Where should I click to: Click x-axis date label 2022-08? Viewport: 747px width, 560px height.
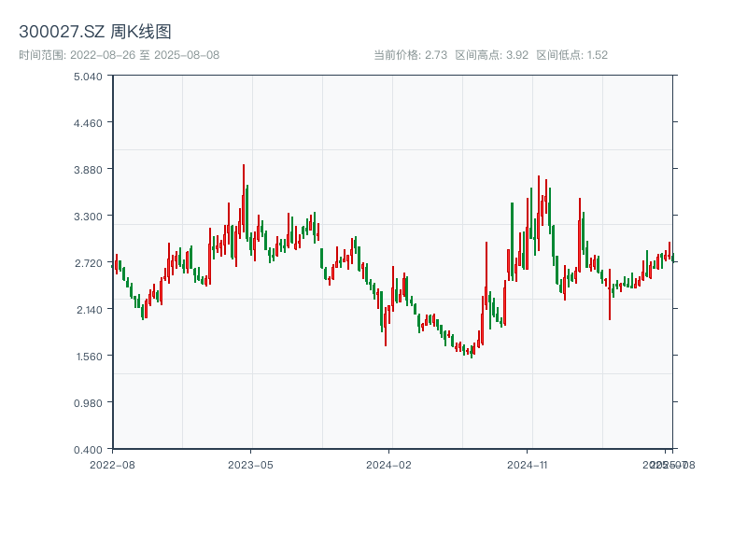click(x=112, y=465)
